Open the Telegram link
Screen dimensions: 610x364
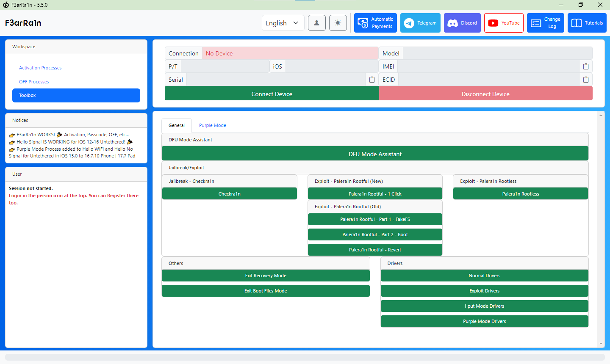pos(420,23)
